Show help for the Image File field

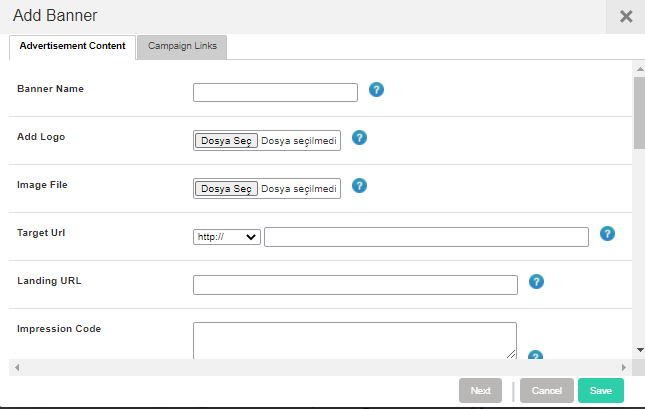click(x=359, y=186)
